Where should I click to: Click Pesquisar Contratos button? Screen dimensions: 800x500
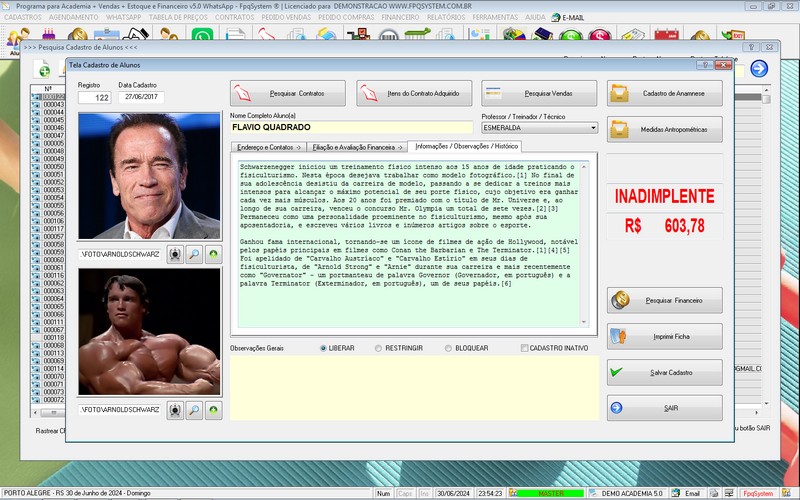(x=288, y=93)
